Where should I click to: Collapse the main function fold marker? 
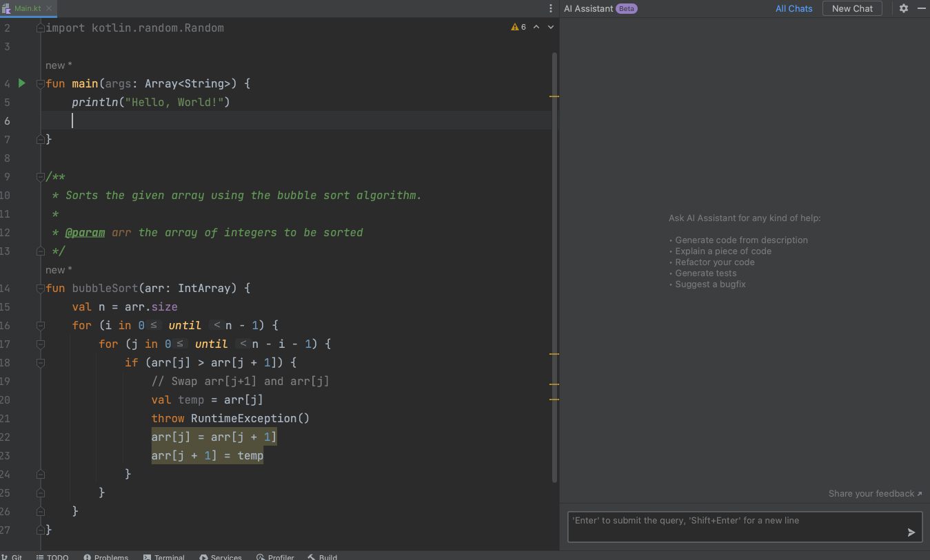(x=41, y=84)
